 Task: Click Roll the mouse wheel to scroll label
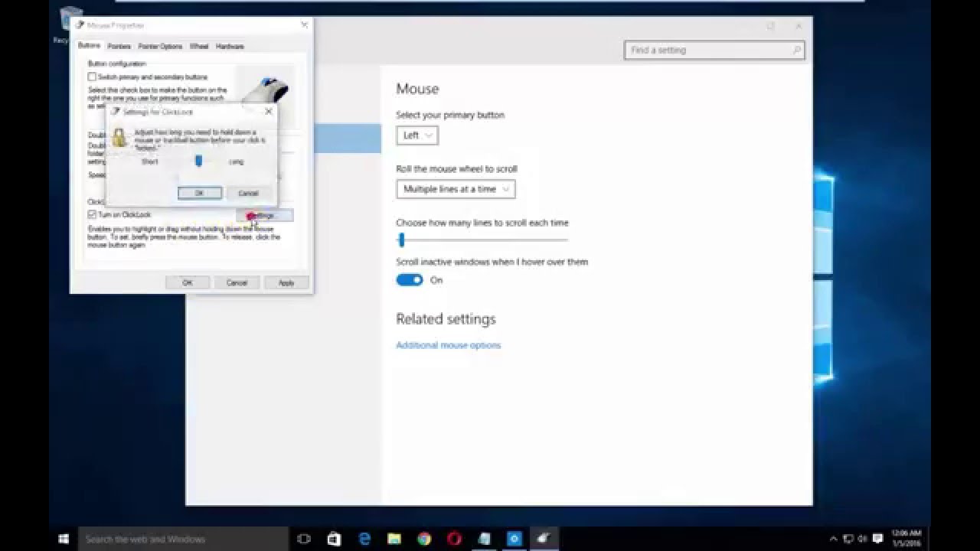(x=456, y=169)
